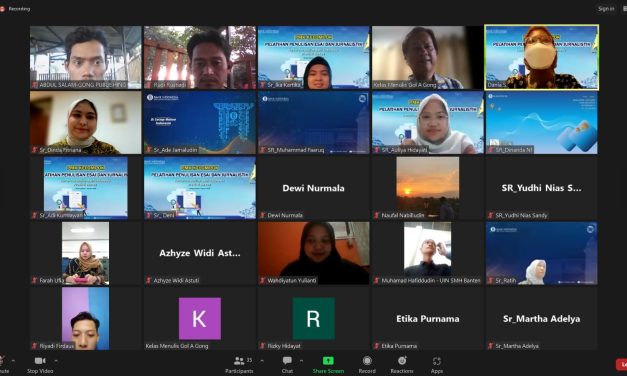Click muted mic icon beside Sr_Martha Adelya label
This screenshot has height=376, width=627.
click(x=490, y=346)
